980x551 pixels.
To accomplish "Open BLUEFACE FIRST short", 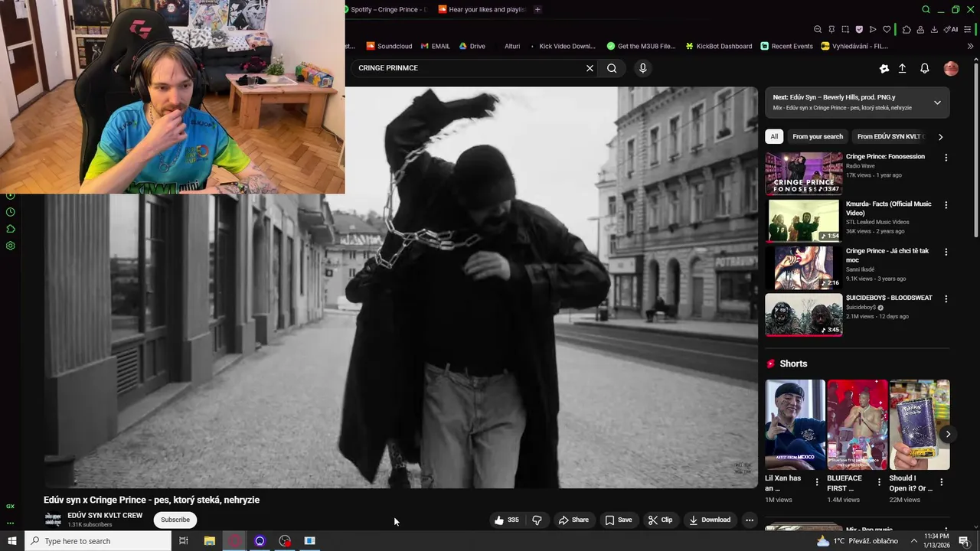I will point(857,425).
